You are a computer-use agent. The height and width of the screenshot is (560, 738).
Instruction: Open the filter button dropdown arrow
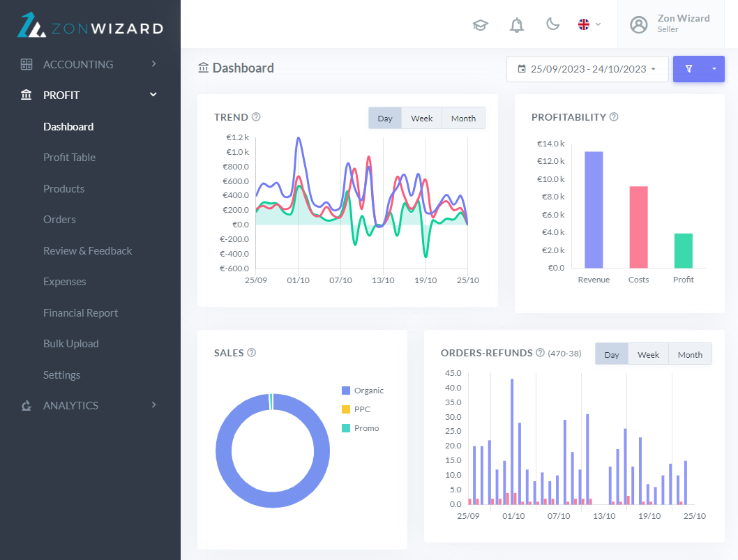point(713,69)
